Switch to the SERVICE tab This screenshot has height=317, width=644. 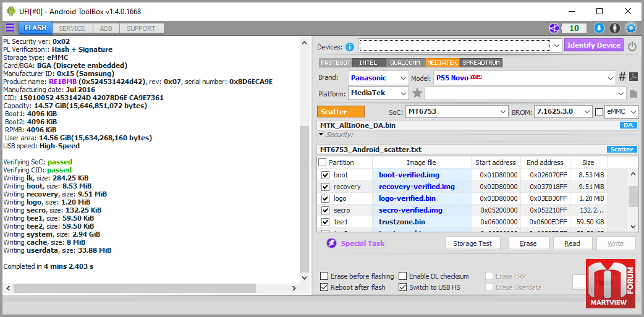pyautogui.click(x=72, y=28)
